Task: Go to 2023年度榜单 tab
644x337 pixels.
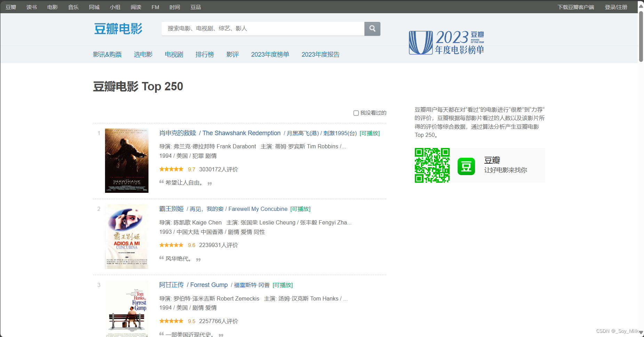Action: (x=270, y=55)
